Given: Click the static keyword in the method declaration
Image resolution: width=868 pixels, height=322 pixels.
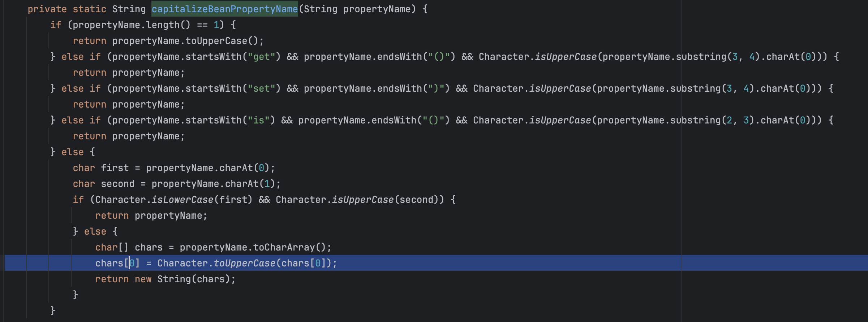Looking at the screenshot, I should (89, 9).
